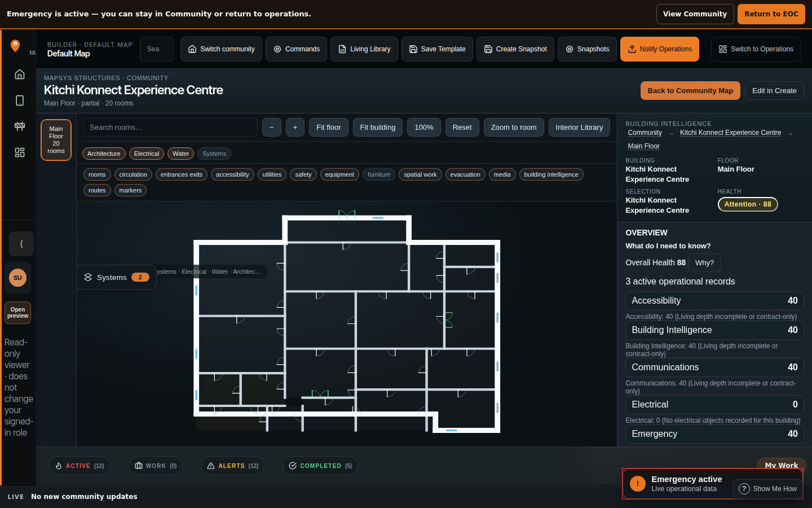
Task: Toggle the Systems layer chip
Action: click(x=214, y=154)
